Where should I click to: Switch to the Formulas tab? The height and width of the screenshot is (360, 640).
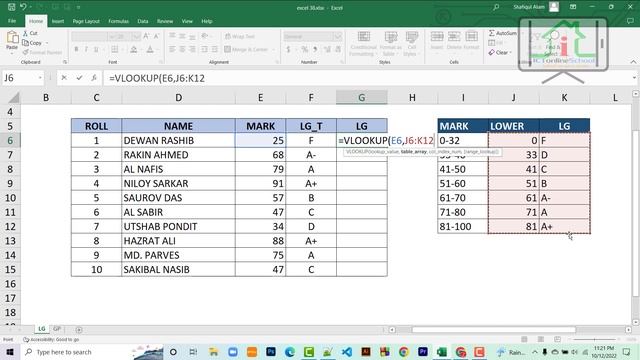(x=118, y=21)
